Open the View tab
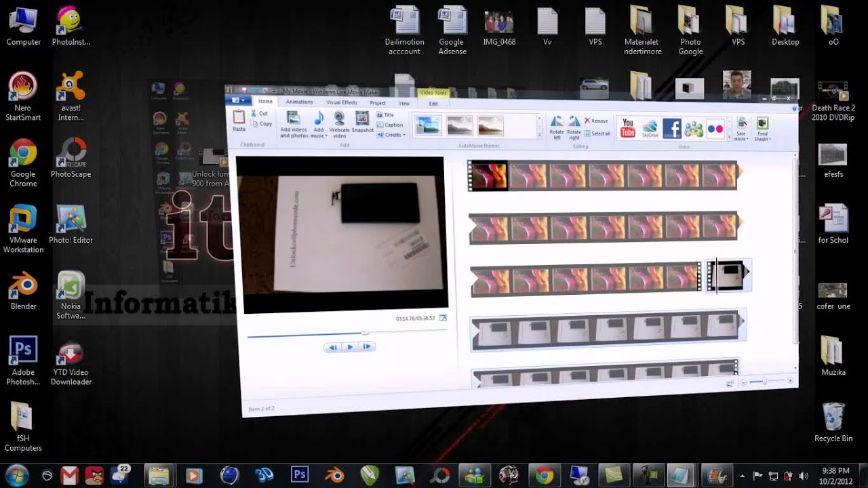868x488 pixels. 404,103
